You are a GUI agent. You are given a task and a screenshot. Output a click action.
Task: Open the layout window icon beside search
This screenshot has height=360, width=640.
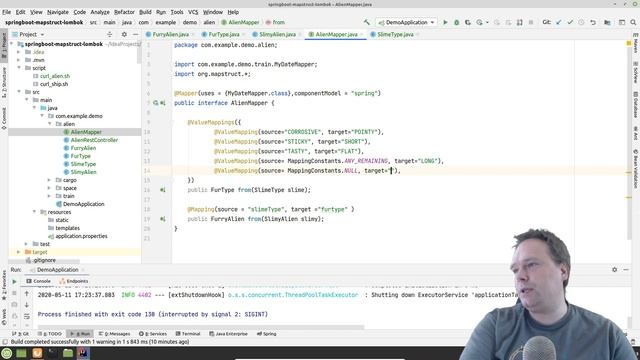[622, 22]
